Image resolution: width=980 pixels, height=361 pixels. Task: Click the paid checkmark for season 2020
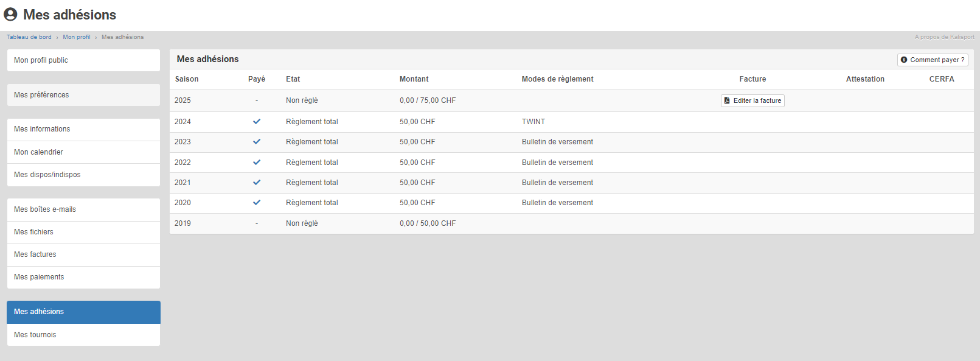click(257, 203)
